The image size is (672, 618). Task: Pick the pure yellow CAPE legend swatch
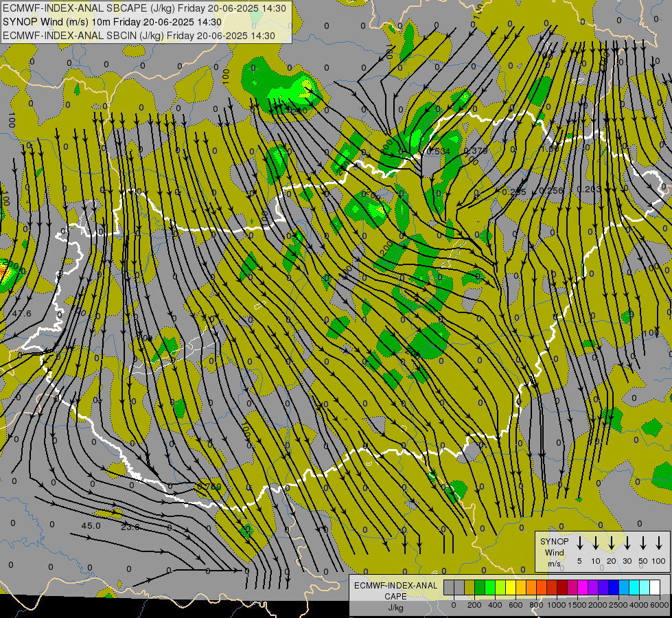tap(511, 587)
